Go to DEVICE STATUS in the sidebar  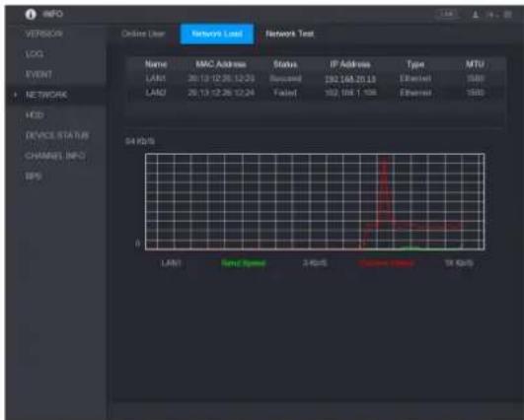(57, 135)
